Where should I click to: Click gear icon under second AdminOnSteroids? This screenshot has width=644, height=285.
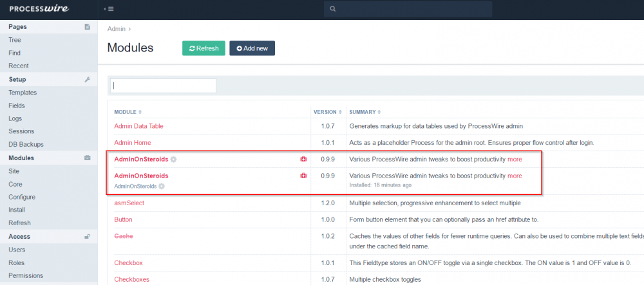[x=162, y=186]
